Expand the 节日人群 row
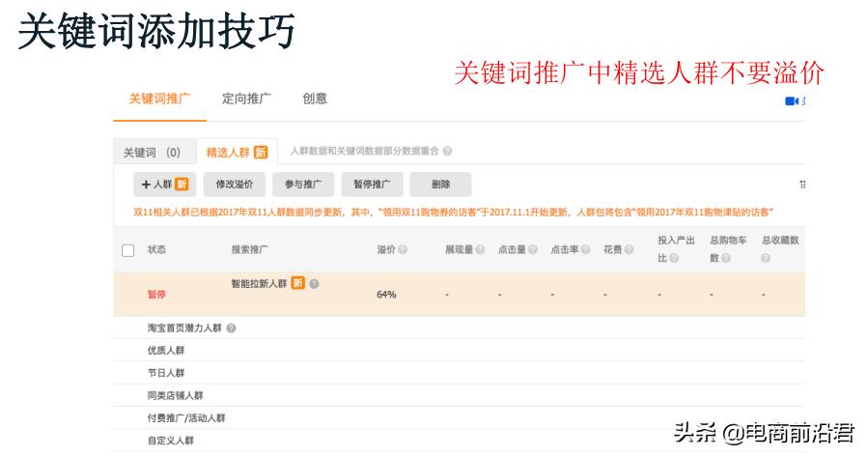The height and width of the screenshot is (457, 868). coord(459,373)
